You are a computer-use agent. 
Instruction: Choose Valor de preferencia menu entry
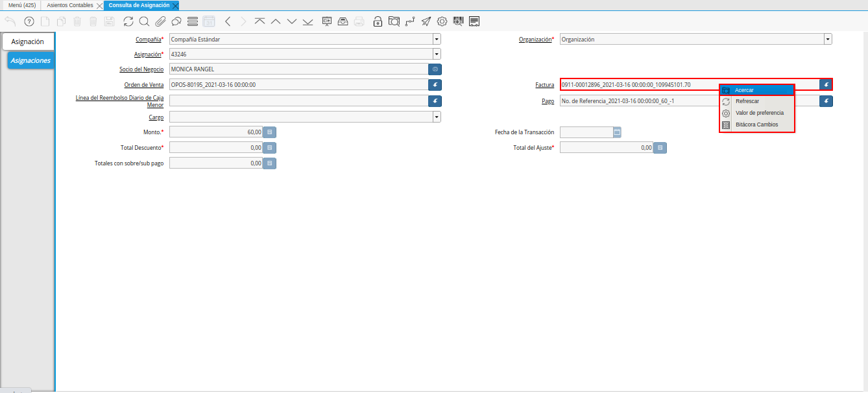[x=757, y=113]
